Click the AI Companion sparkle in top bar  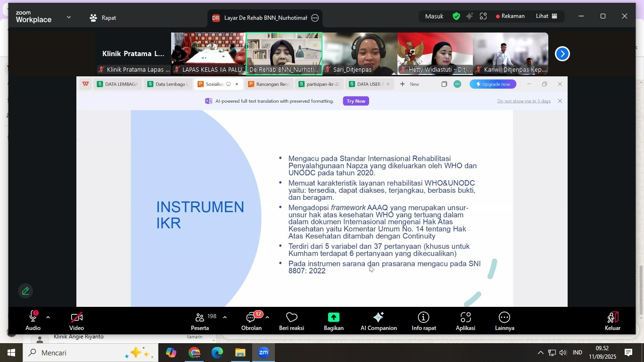470,16
